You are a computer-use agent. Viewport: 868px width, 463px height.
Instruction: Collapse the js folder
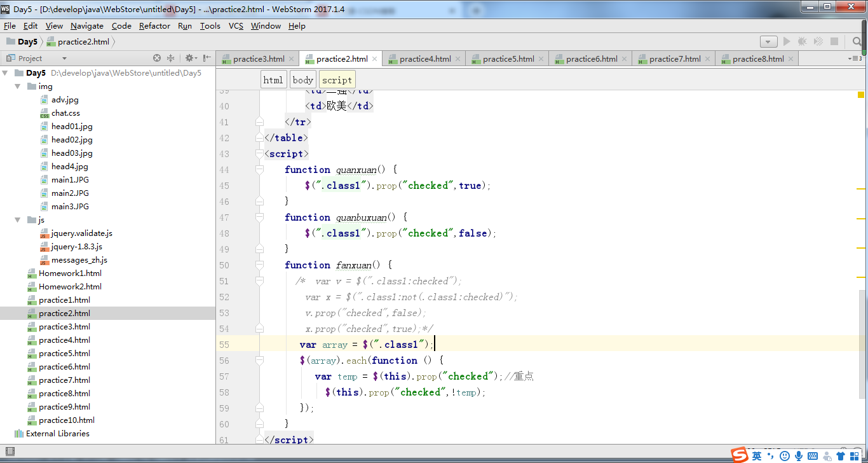[x=18, y=220]
